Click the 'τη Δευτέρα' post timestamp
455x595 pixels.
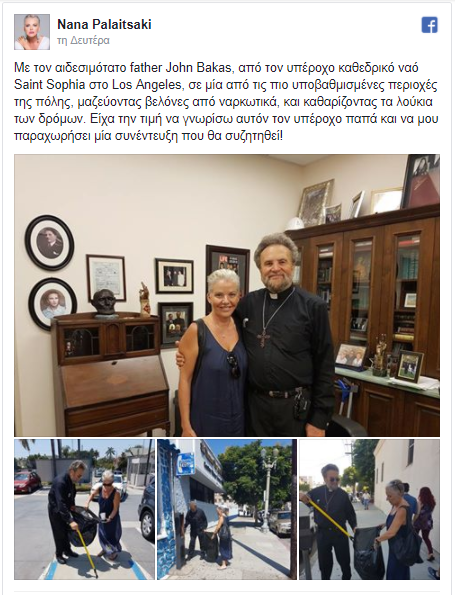click(x=83, y=41)
